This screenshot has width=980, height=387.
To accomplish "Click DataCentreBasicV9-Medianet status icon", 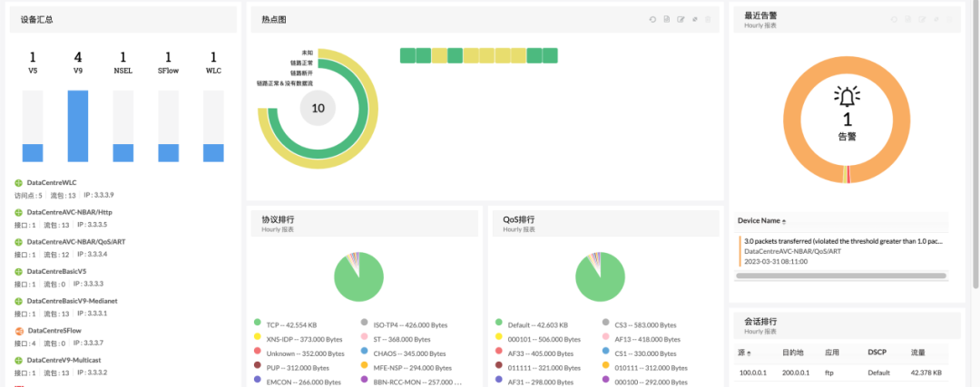I will tap(19, 301).
